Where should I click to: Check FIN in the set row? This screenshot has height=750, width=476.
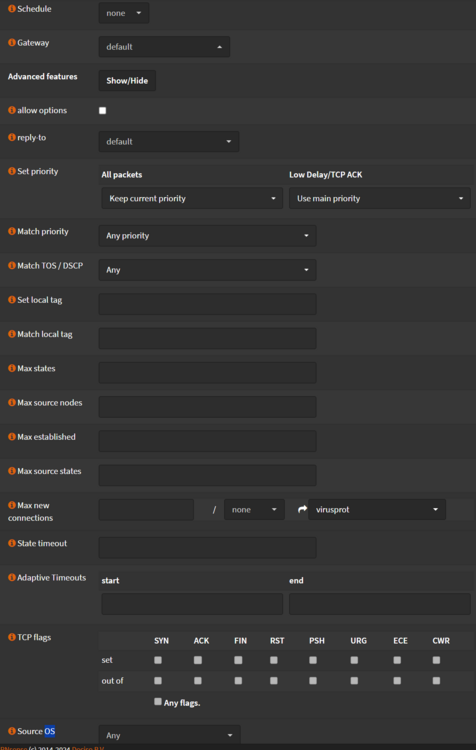click(238, 660)
